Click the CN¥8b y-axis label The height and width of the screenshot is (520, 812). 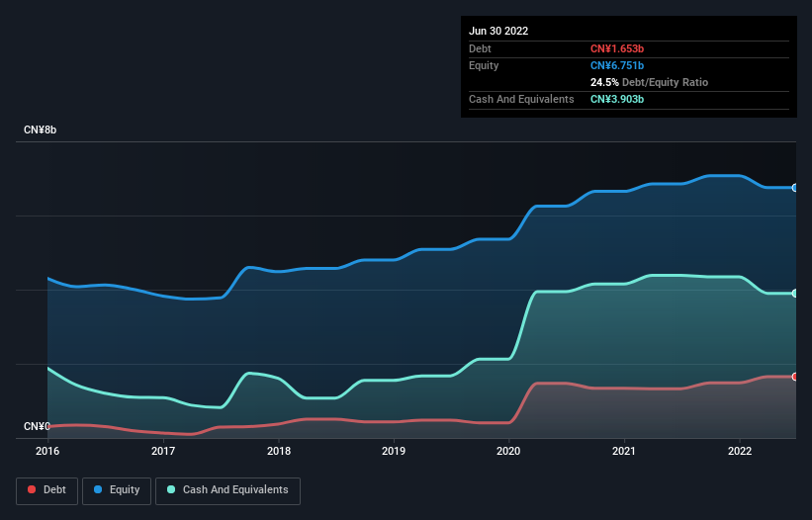pos(40,130)
